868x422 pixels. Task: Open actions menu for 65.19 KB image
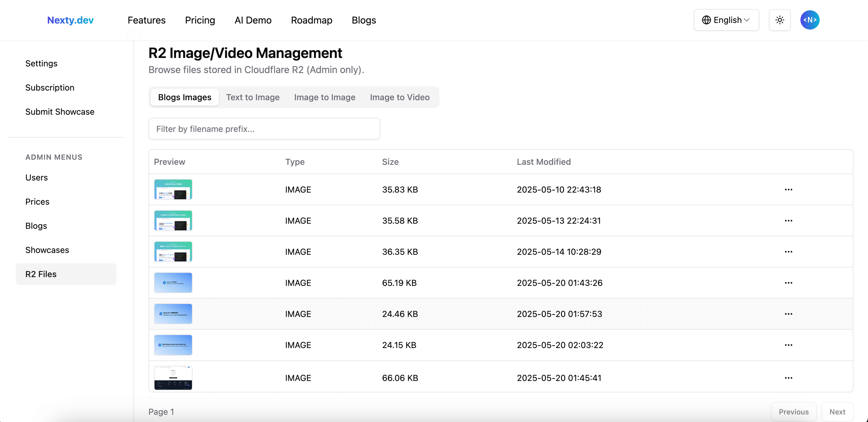[x=788, y=283]
